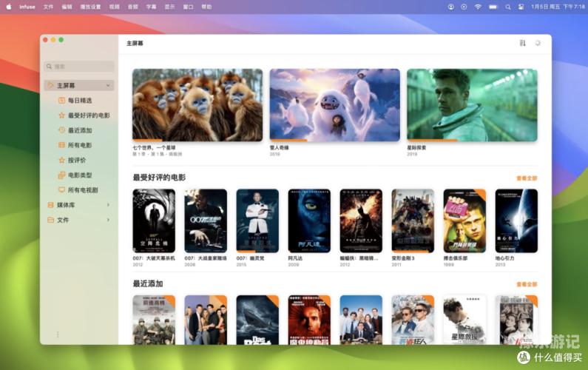The image size is (588, 370).
Task: Open the 雪人奇缘 yeti banner
Action: pos(334,105)
